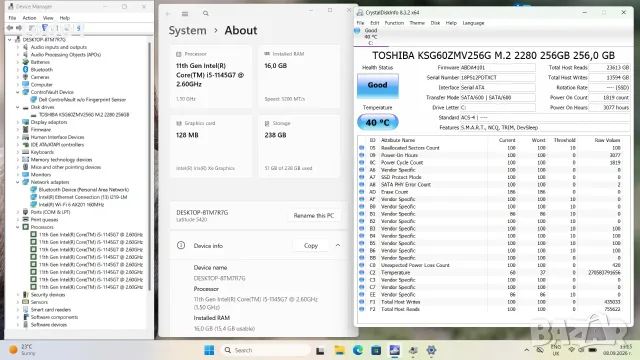Open Task View from taskbar
This screenshot has height=360, width=640.
click(x=320, y=350)
